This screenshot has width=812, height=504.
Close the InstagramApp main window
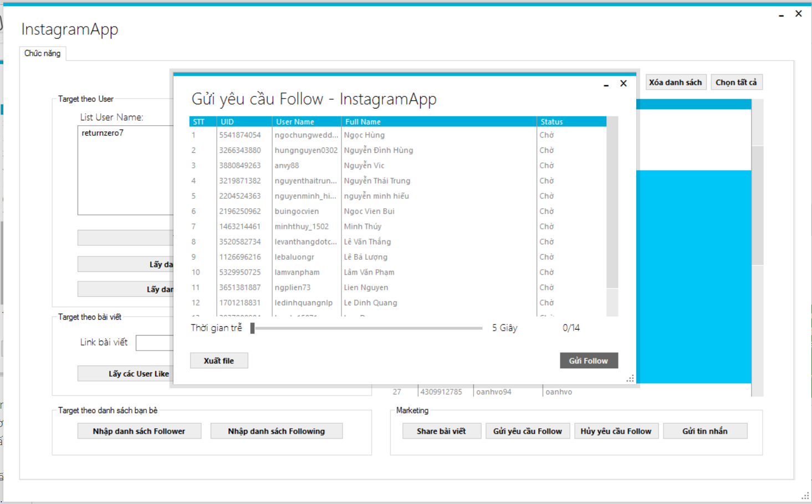tap(799, 13)
